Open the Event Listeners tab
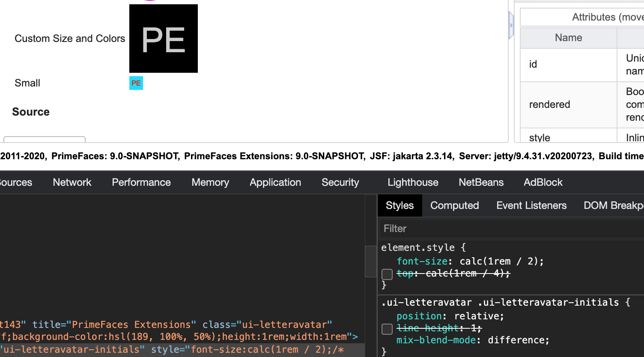Screen dimensions: 644x357 [531, 205]
